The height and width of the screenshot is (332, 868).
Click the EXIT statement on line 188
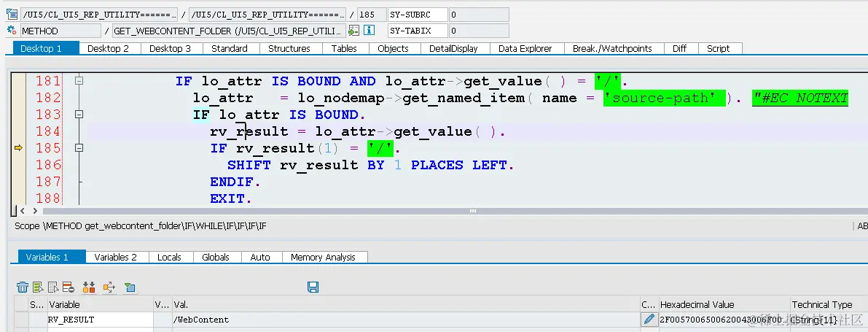tap(231, 198)
